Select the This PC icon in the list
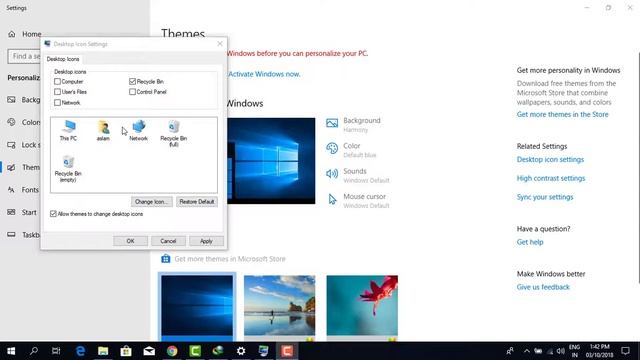Viewport: 640px width, 360px height. [68, 131]
